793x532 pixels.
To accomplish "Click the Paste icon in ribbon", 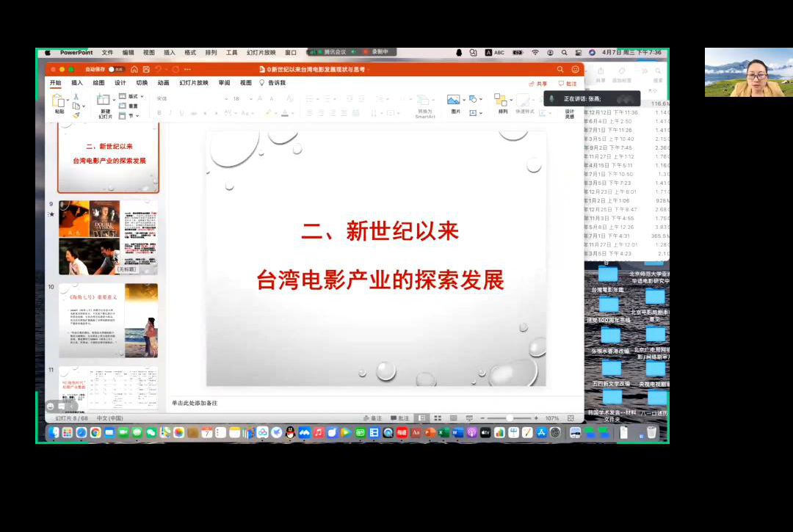I will [59, 101].
